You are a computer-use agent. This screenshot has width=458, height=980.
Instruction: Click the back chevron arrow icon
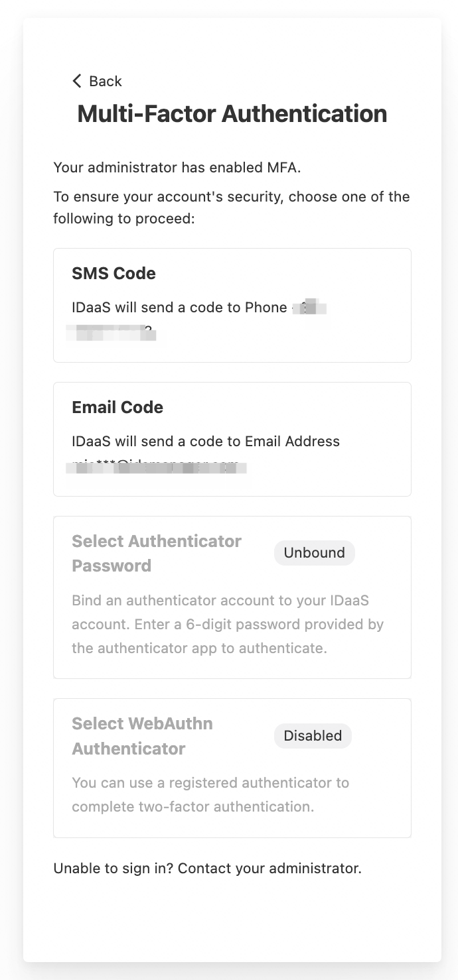(x=77, y=81)
